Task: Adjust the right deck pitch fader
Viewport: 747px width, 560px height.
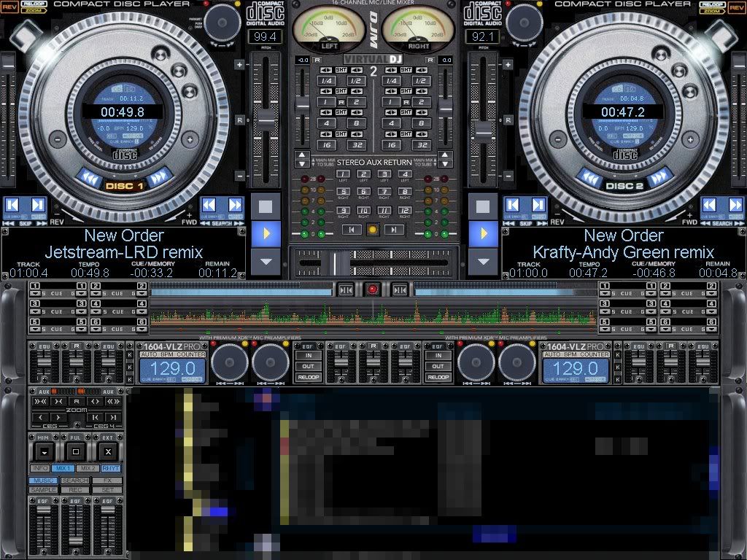Action: pyautogui.click(x=483, y=131)
